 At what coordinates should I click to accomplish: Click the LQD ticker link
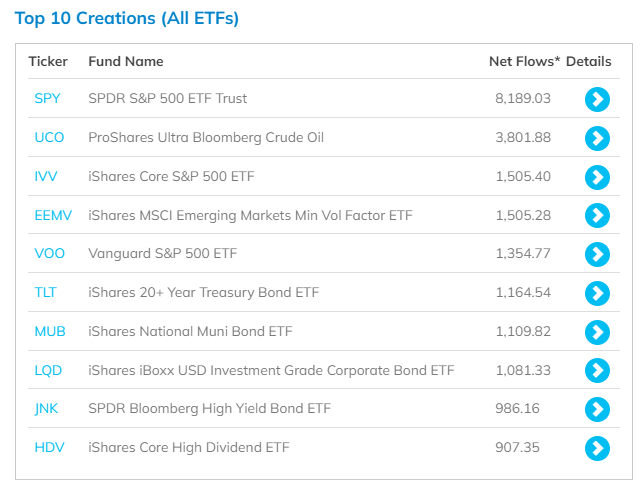(x=48, y=370)
